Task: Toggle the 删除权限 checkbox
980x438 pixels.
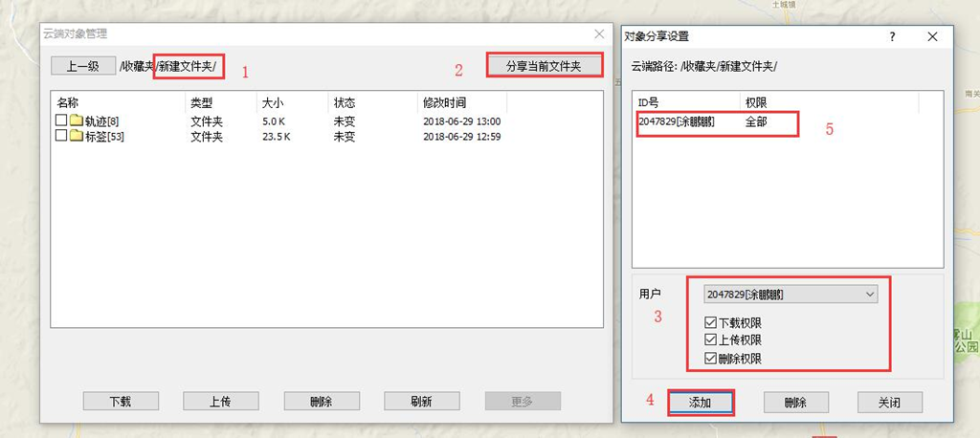Action: tap(709, 358)
